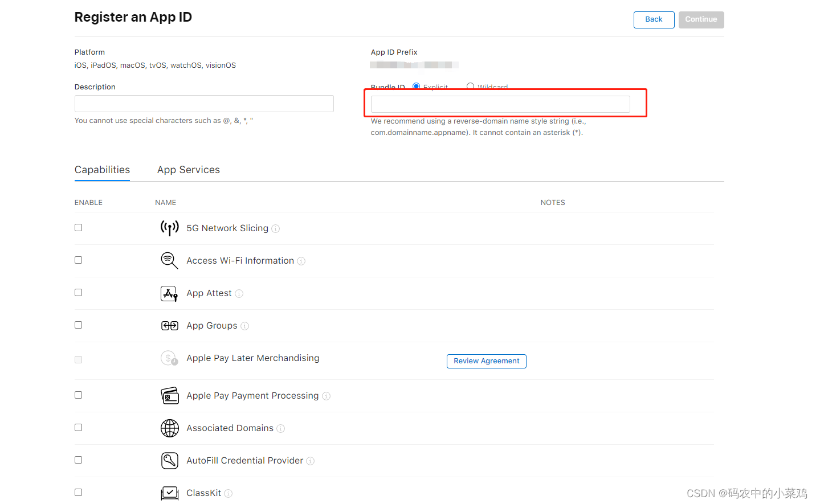The height and width of the screenshot is (504, 816).
Task: Click the App ID Prefix label
Action: (x=394, y=52)
